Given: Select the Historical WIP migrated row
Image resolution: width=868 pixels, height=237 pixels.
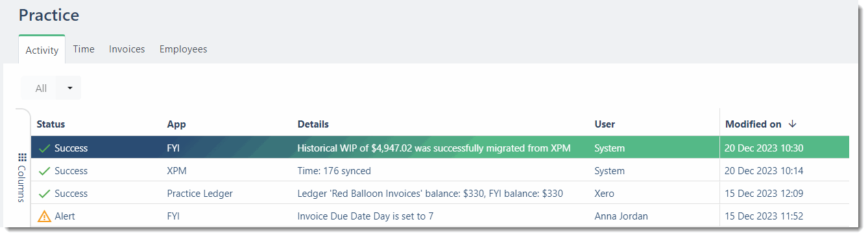Looking at the screenshot, I should pyautogui.click(x=440, y=148).
